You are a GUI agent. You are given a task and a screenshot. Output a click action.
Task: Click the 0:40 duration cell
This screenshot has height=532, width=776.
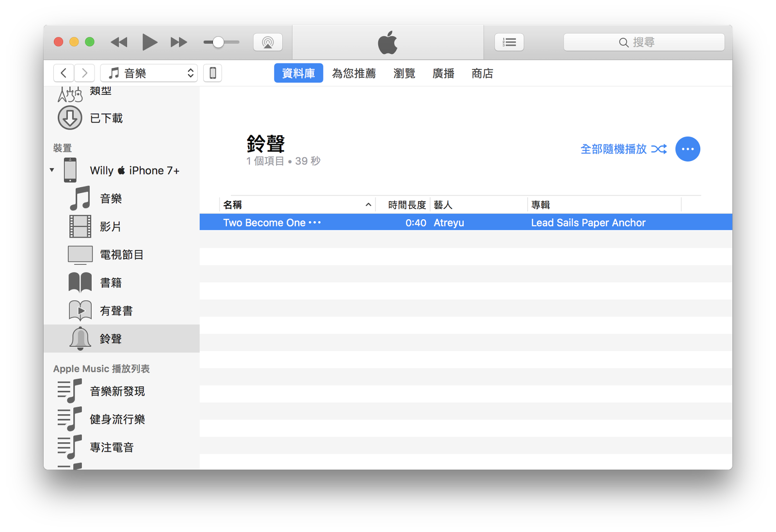(x=416, y=223)
